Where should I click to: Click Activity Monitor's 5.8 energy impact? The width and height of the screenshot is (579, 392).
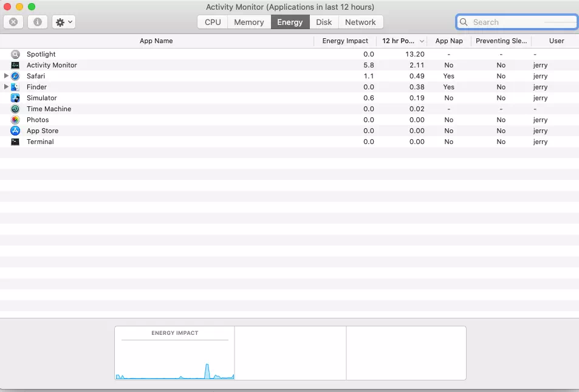click(x=369, y=65)
